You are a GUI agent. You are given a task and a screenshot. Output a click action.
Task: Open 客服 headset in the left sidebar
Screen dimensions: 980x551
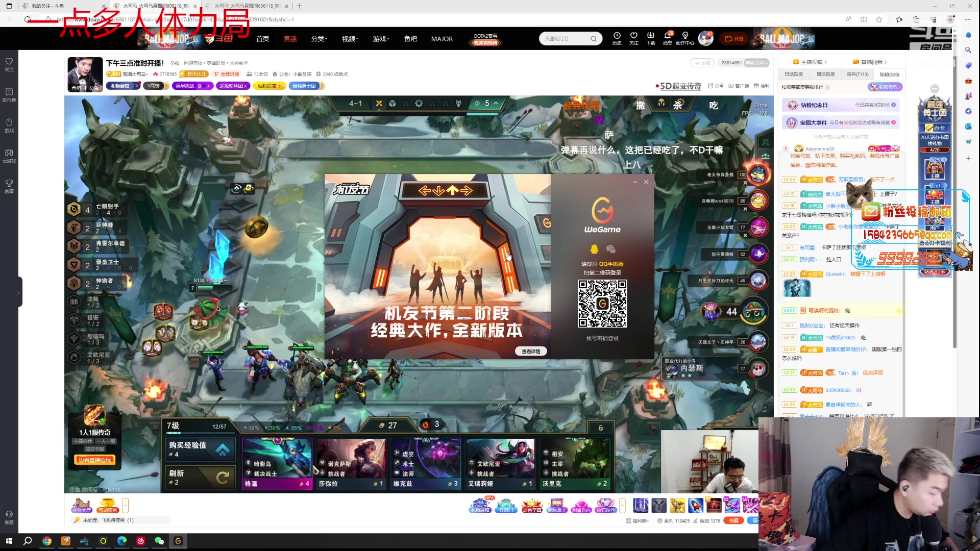click(x=9, y=517)
